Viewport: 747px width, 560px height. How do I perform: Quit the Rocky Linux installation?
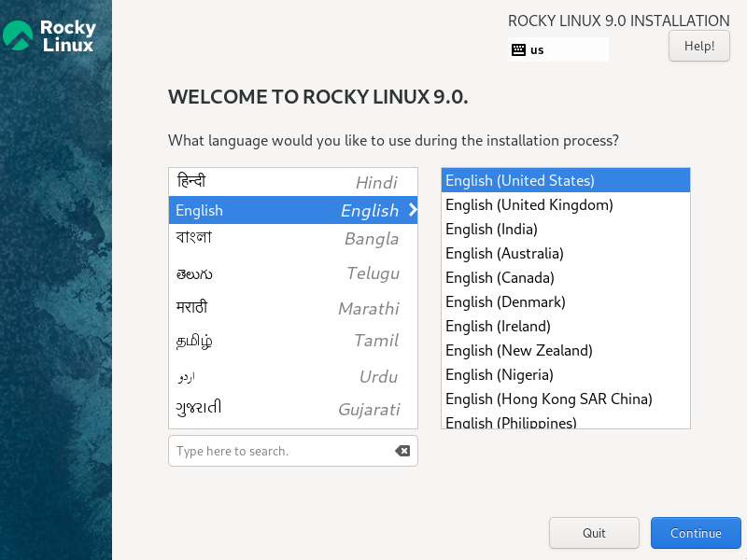pos(594,533)
